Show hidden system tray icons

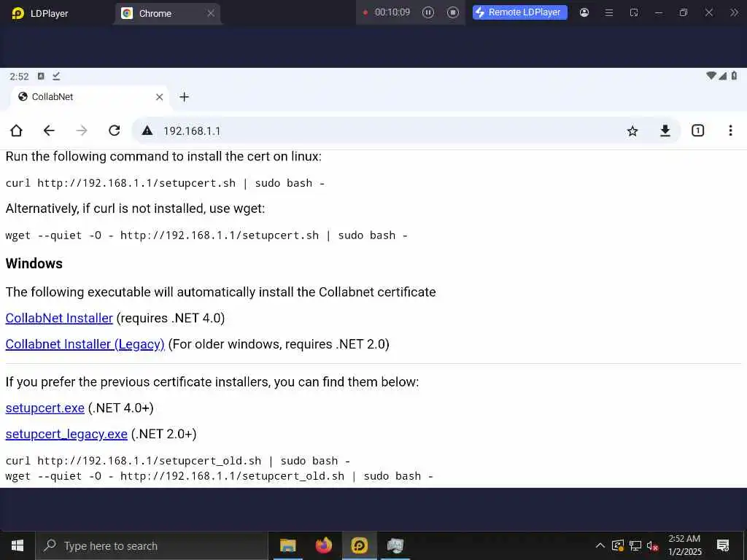pyautogui.click(x=600, y=545)
